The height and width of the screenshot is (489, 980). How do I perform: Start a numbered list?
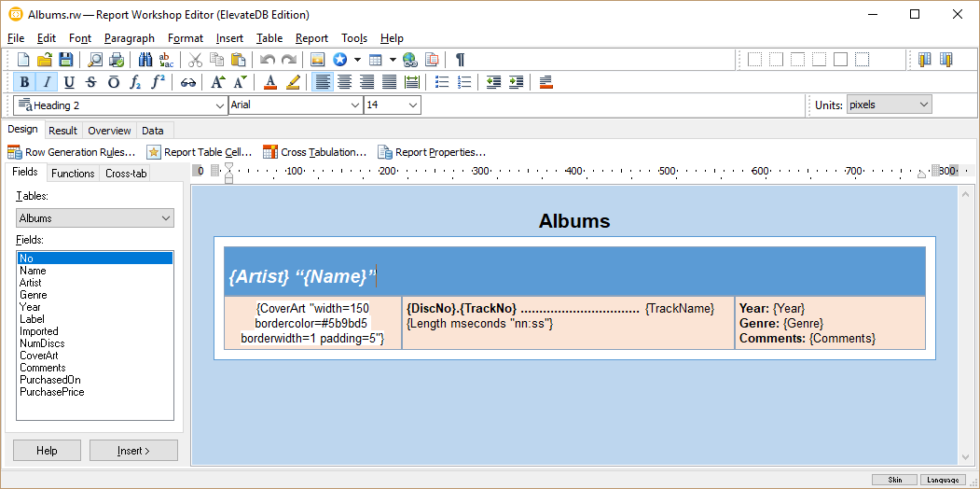(x=464, y=82)
